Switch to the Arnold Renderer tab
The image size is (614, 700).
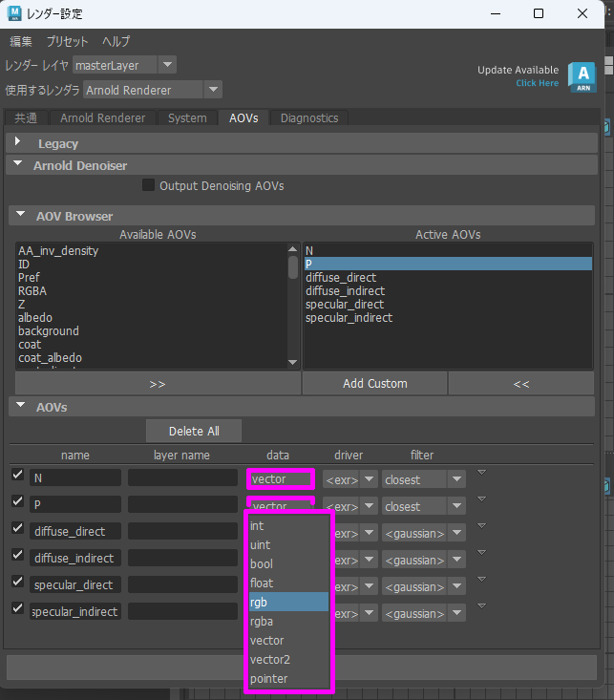click(103, 117)
